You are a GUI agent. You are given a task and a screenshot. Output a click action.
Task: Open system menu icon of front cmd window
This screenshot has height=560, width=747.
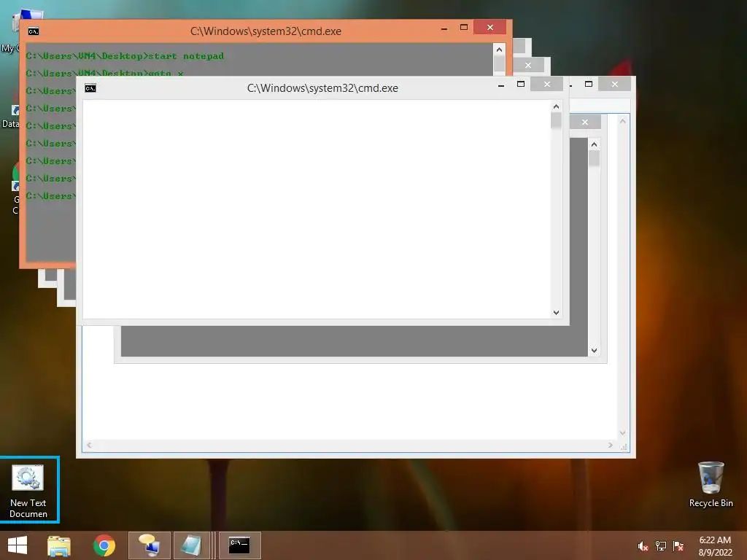click(x=90, y=88)
